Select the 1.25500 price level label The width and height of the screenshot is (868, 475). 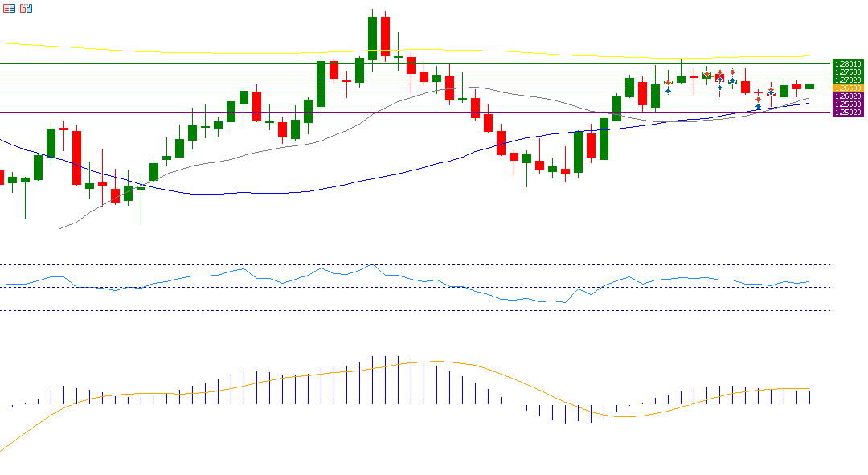848,104
